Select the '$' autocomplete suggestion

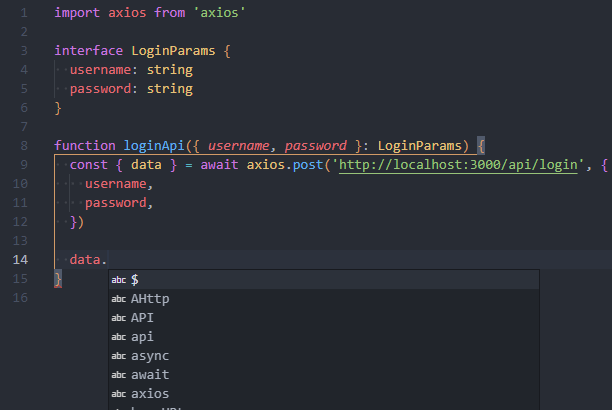pyautogui.click(x=324, y=280)
